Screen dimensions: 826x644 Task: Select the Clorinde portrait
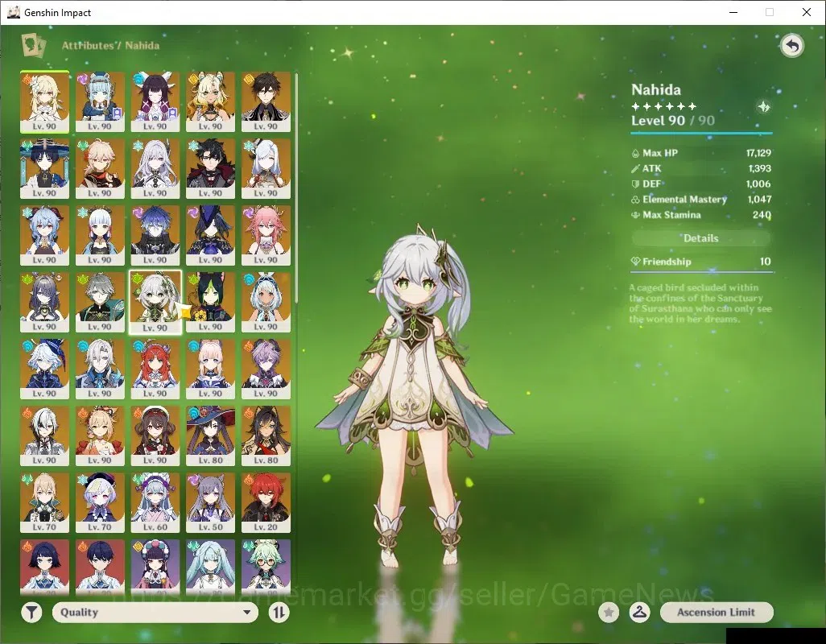tap(211, 235)
